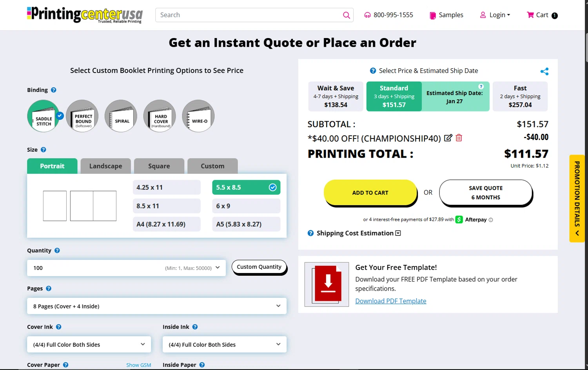Call the 800-995-1555 phone link
Screen dimensions: 588x370
[393, 15]
